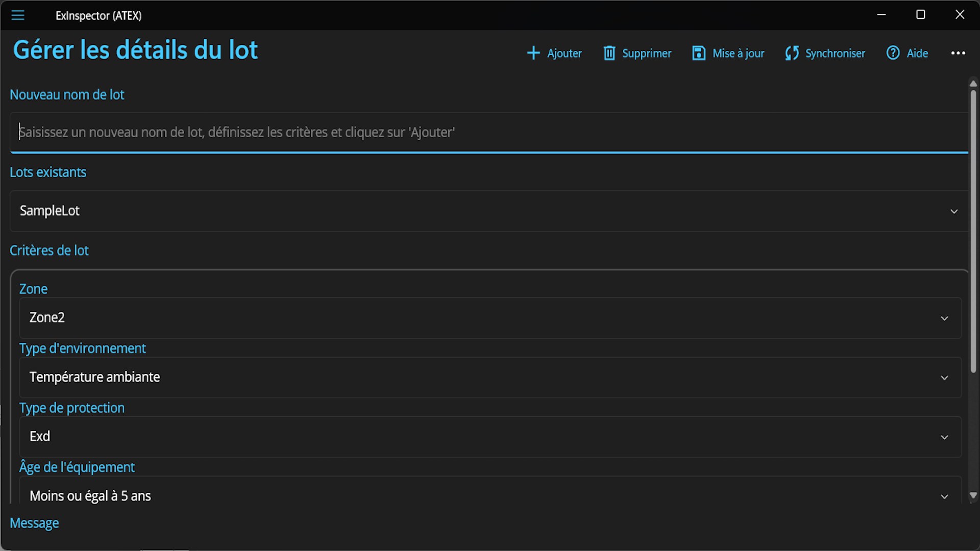Screen dimensions: 980x551
Task: Maximize the ExInspector window
Action: [x=920, y=15]
